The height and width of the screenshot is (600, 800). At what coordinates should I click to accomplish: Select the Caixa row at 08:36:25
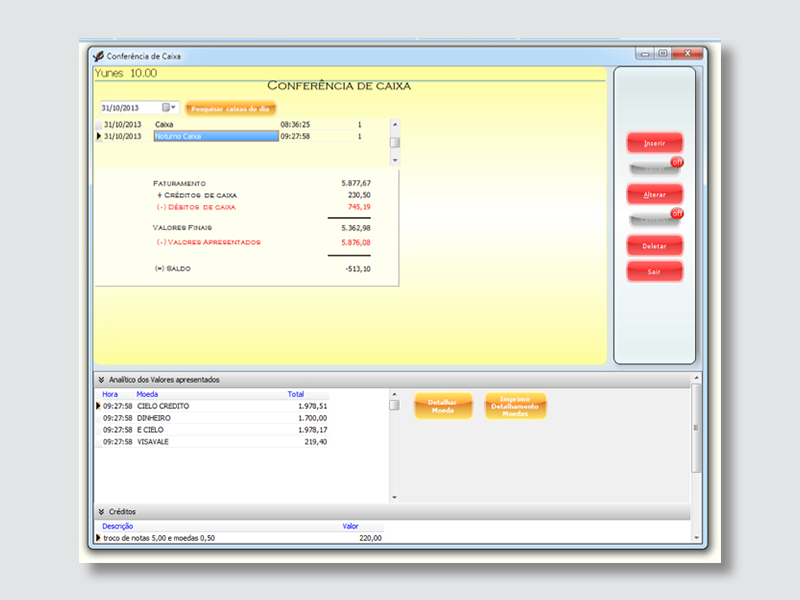tap(241, 124)
